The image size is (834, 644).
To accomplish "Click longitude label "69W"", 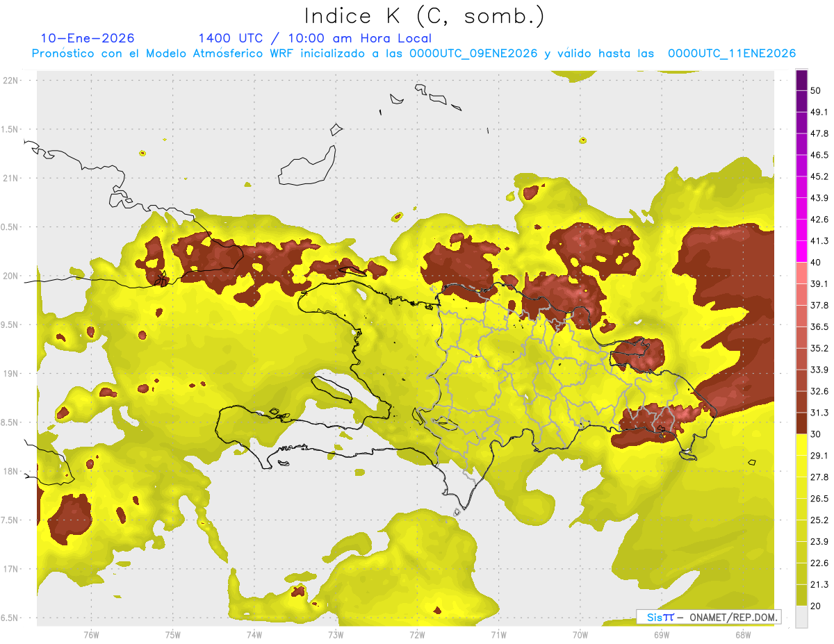I will click(662, 635).
